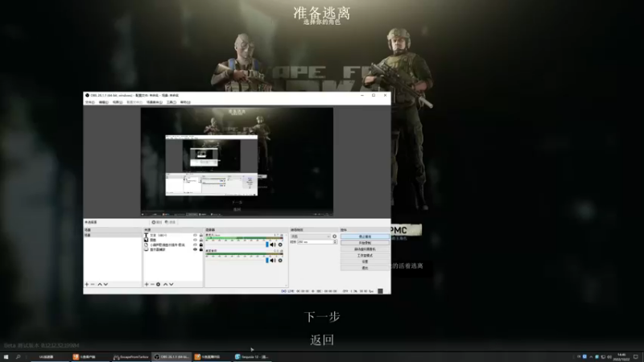Select the left Scav character in Tarkov

(243, 62)
